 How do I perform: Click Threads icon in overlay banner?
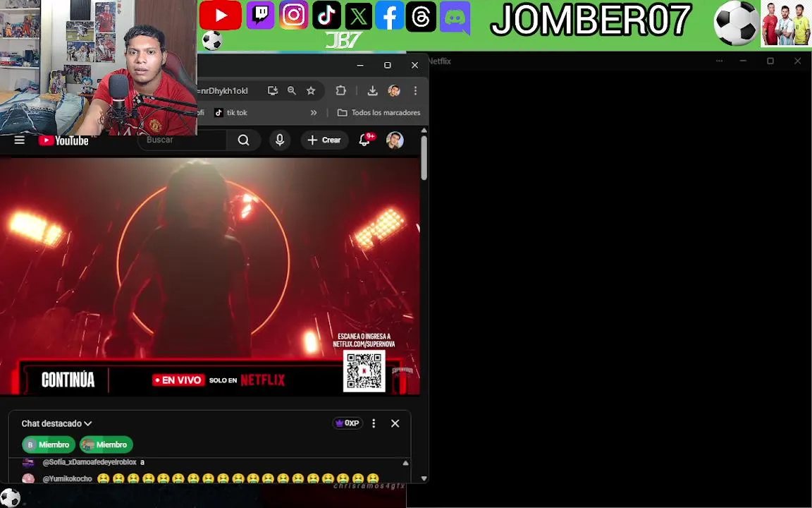coord(421,17)
